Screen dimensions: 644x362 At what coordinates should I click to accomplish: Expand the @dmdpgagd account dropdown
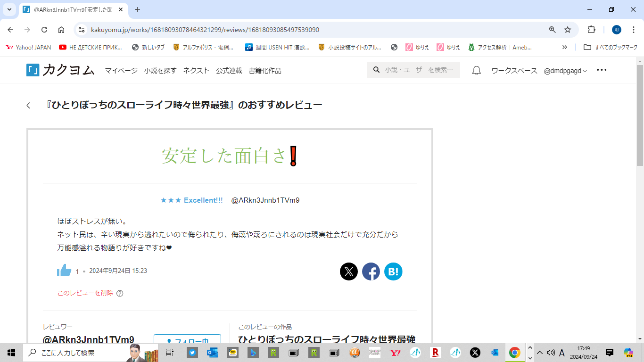tap(565, 71)
